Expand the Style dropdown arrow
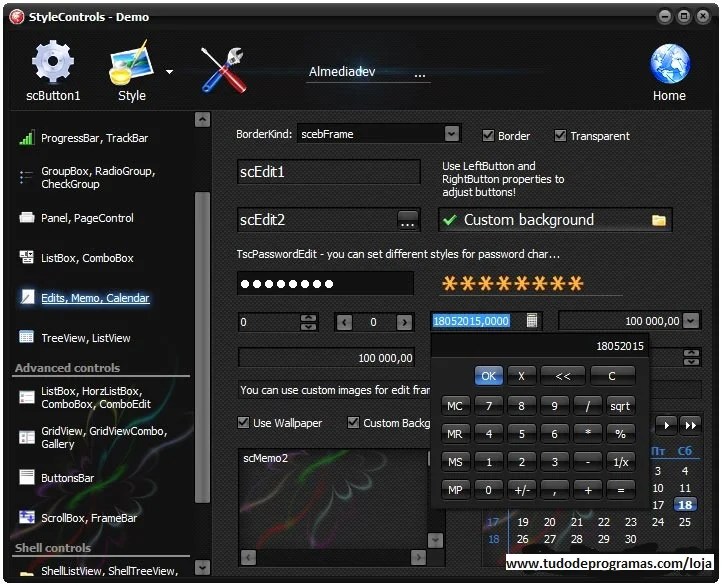Image resolution: width=722 pixels, height=586 pixels. [169, 72]
